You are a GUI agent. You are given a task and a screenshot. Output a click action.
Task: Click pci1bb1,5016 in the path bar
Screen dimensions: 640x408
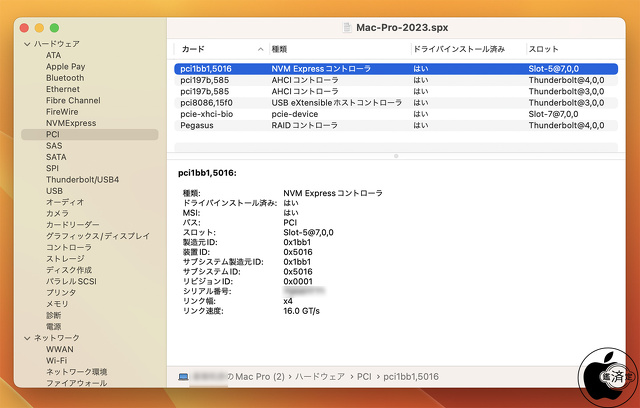coord(411,377)
